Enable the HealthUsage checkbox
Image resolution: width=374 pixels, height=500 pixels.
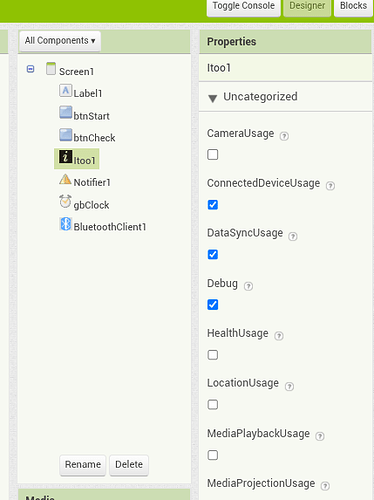[x=213, y=355]
